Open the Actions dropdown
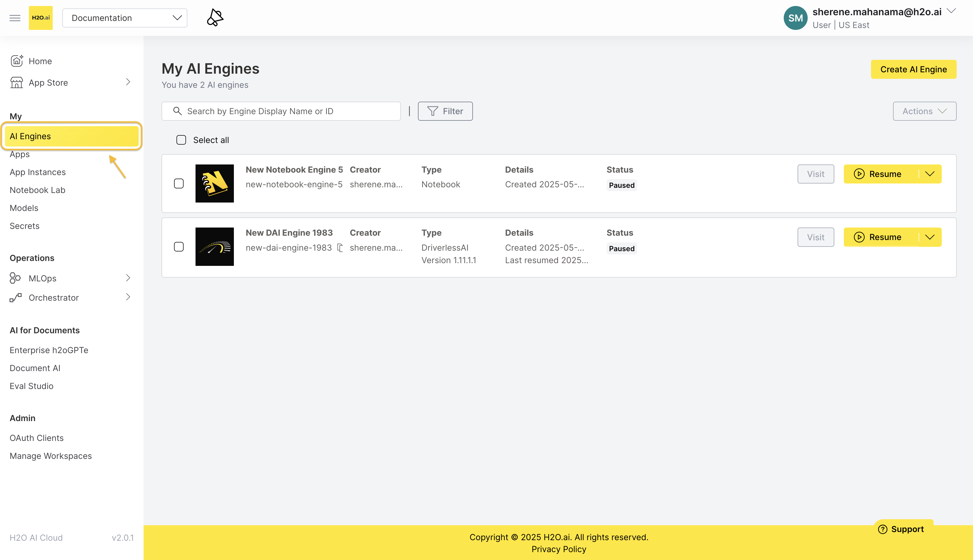The width and height of the screenshot is (973, 560). (925, 111)
